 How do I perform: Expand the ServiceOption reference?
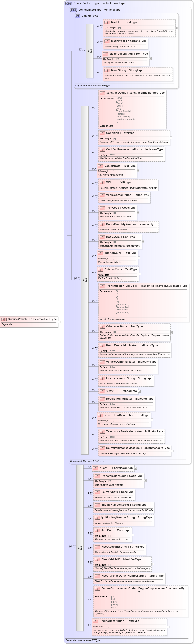pyautogui.click(x=136, y=468)
